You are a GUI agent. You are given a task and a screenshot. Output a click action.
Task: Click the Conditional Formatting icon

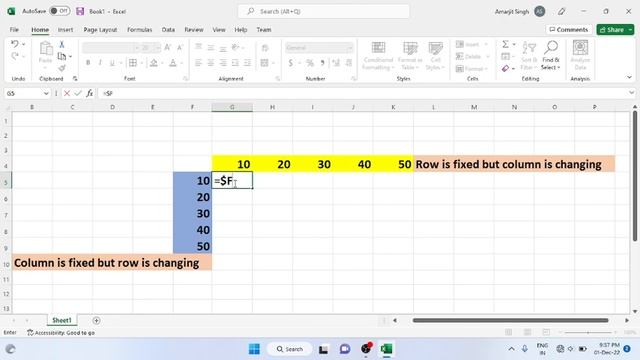(378, 48)
